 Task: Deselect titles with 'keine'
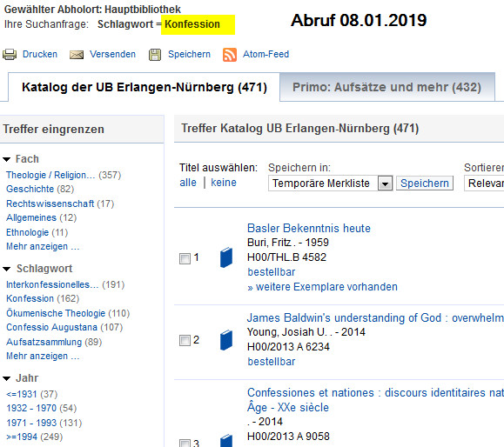point(224,183)
